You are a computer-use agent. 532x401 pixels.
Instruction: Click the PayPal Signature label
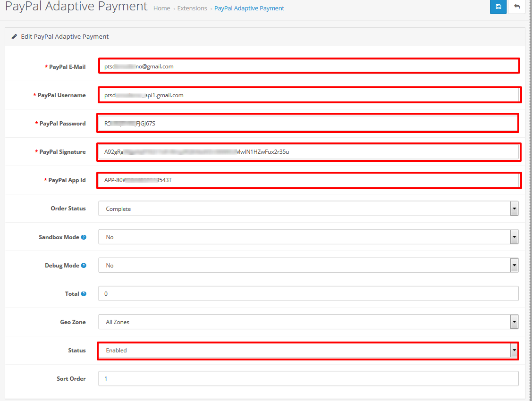[62, 152]
